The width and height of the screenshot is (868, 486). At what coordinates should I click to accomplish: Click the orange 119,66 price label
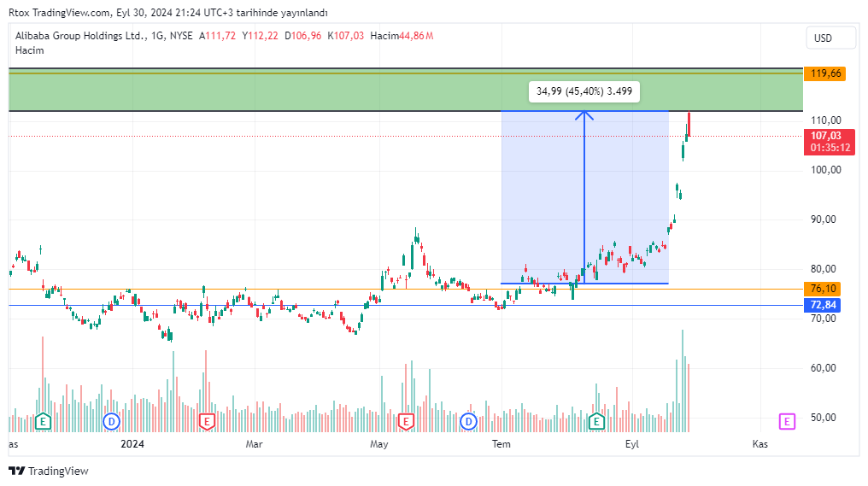824,73
